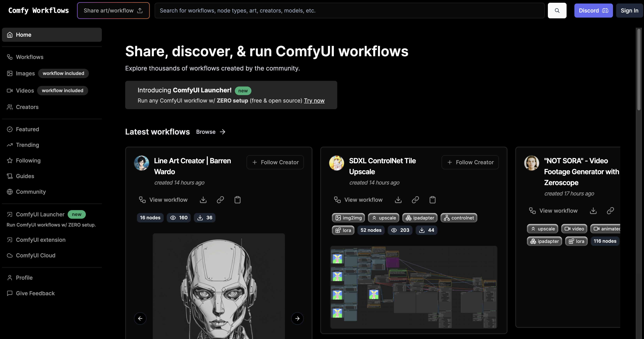The image size is (644, 339).
Task: Click img2img tag on SDXL card
Action: tap(348, 218)
